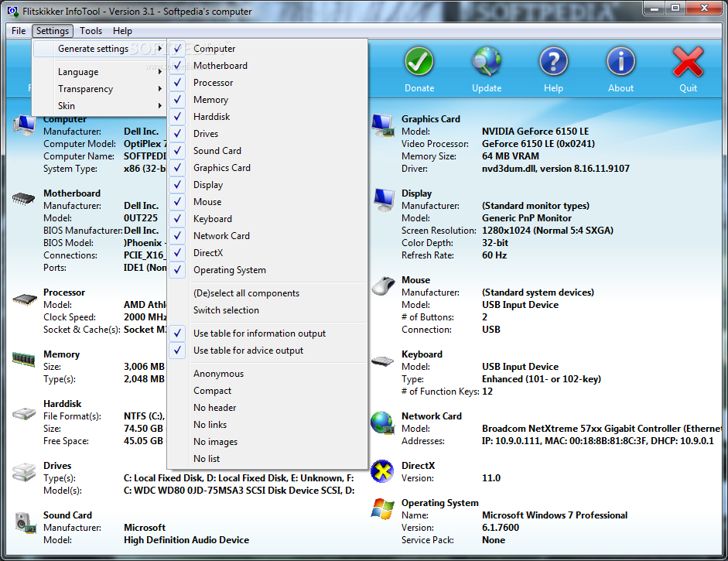Toggle the Keyboard menu entry
Screen dimensions: 728x561
pos(268,219)
